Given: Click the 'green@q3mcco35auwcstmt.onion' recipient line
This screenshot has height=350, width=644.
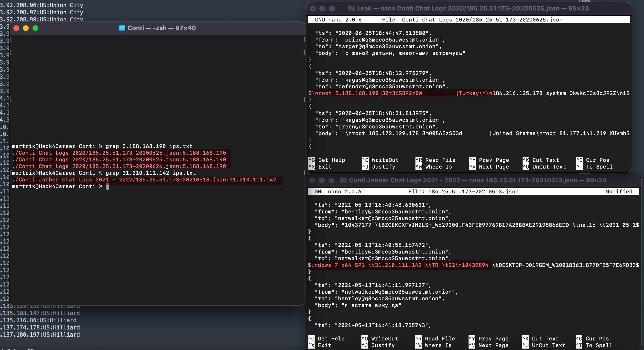Looking at the screenshot, I should pyautogui.click(x=377, y=127).
